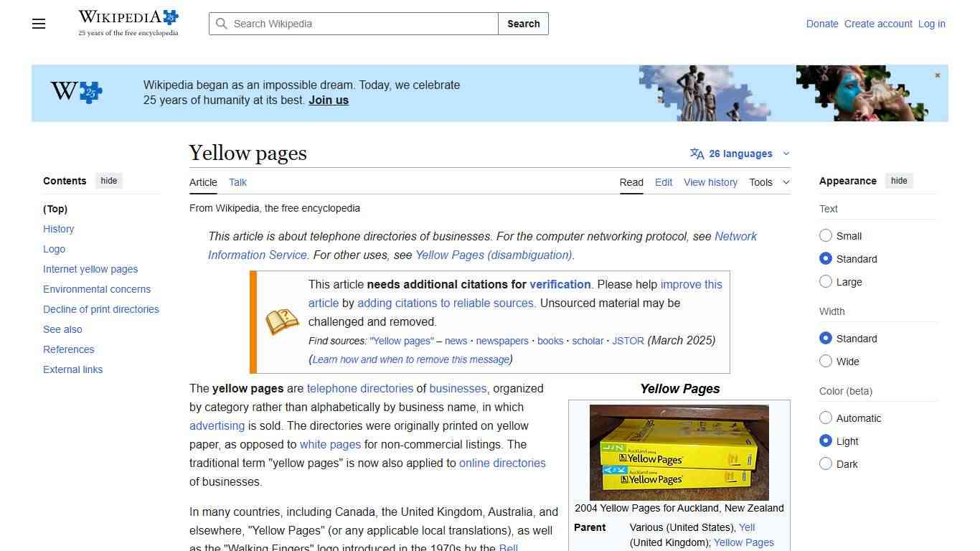Image resolution: width=980 pixels, height=551 pixels.
Task: Click the orange warning bar on the notice box
Action: (x=252, y=321)
